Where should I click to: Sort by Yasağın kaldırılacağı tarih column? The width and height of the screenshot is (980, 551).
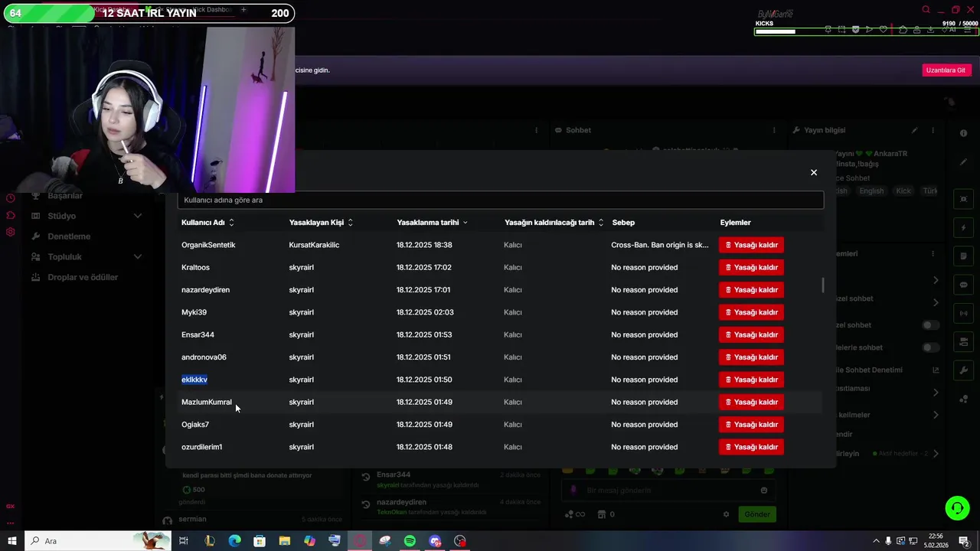click(x=554, y=223)
